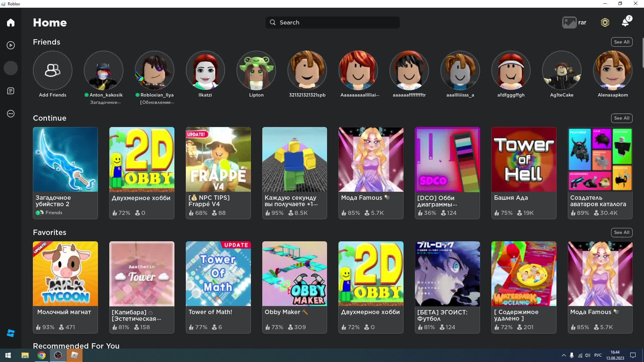Open Tower of Hell game thumbnail
Screen dimensions: 644x362
[x=524, y=160]
